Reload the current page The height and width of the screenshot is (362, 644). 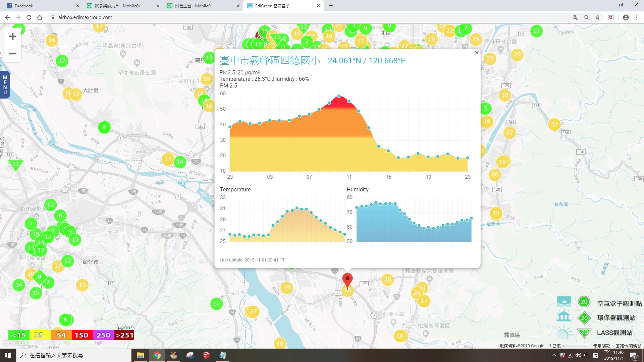29,17
